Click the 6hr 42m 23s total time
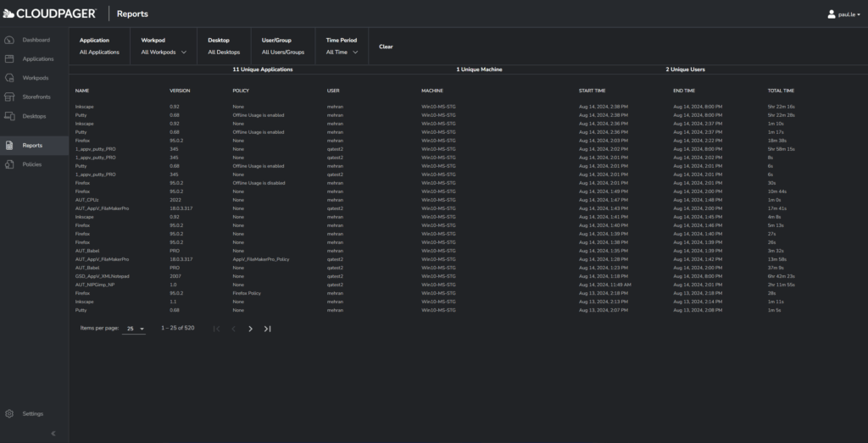The height and width of the screenshot is (443, 868). 781,276
